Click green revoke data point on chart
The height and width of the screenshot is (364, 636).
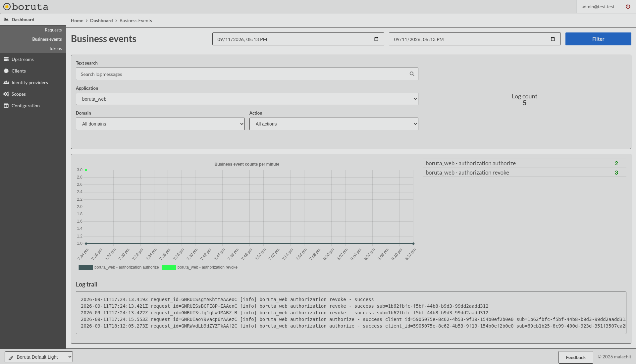86,170
